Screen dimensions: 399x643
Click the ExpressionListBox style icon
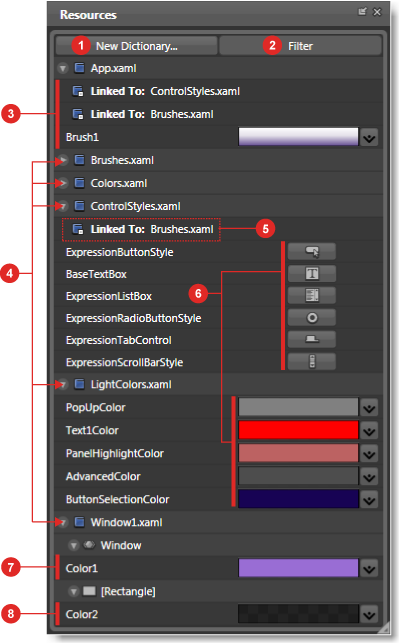point(312,295)
